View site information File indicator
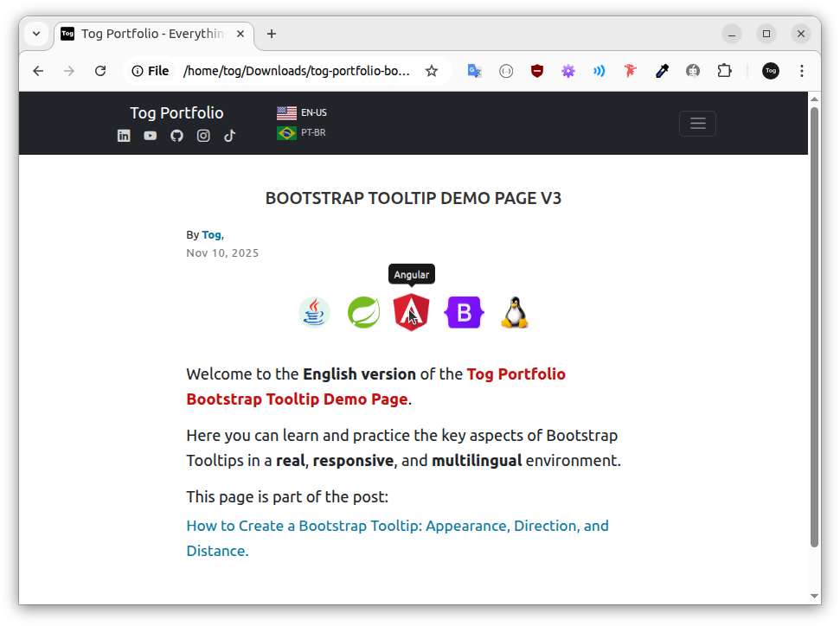 coord(151,71)
